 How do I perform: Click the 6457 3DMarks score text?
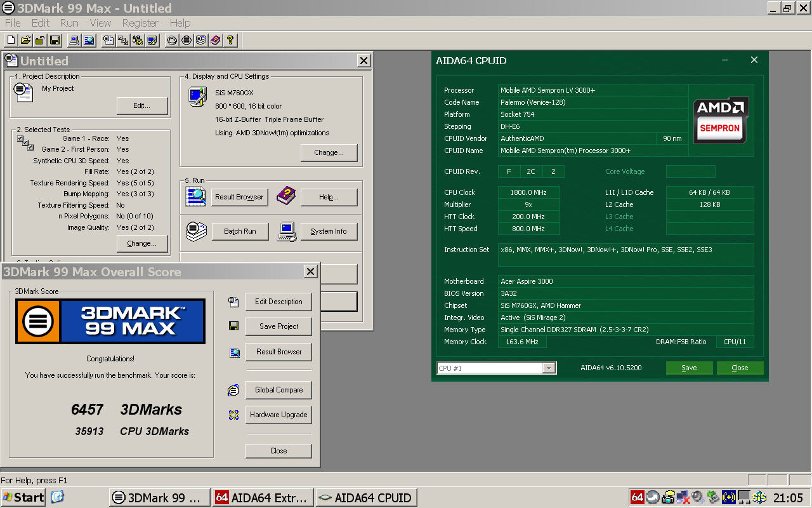point(126,410)
